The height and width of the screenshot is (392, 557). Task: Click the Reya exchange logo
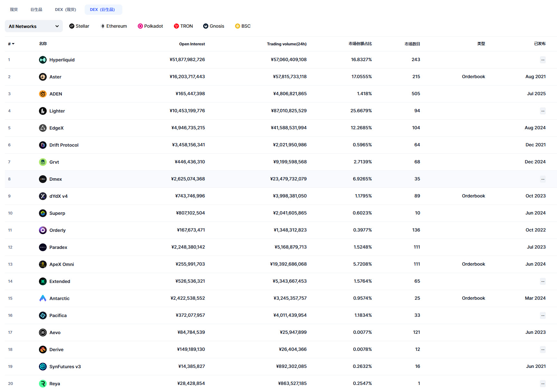pyautogui.click(x=43, y=384)
